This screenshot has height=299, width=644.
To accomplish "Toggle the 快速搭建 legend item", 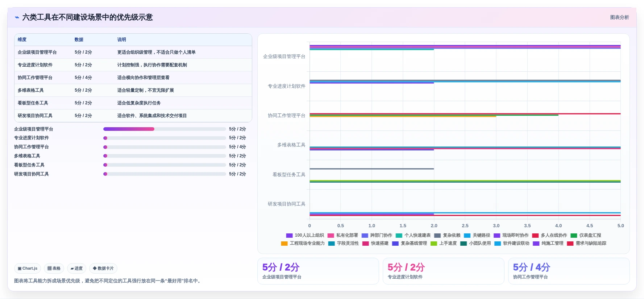I will click(x=375, y=244).
